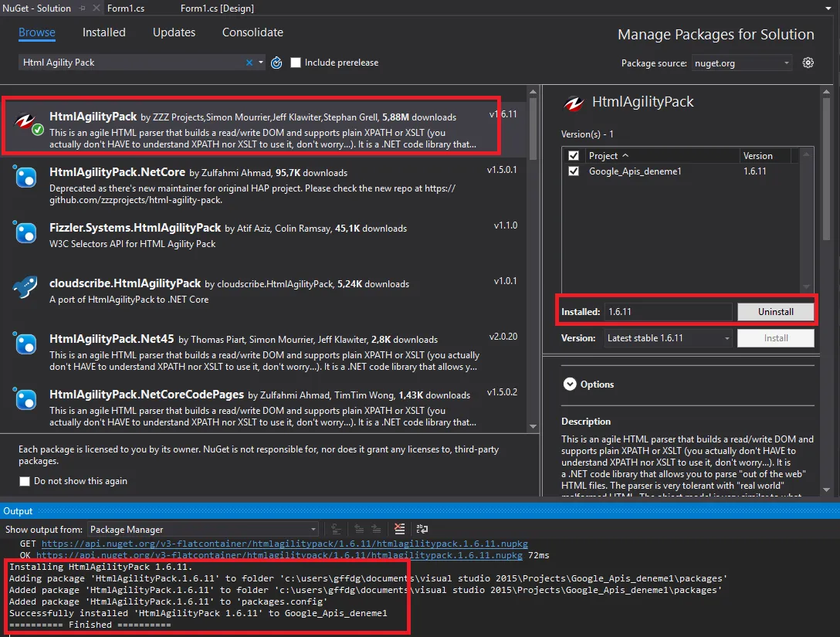Click the Installed version field 1.6.11
Screen dimensions: 840x637
point(668,312)
